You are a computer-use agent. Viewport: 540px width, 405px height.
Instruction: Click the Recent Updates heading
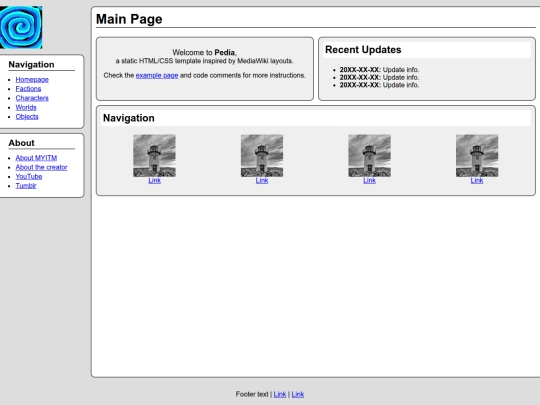(x=363, y=50)
